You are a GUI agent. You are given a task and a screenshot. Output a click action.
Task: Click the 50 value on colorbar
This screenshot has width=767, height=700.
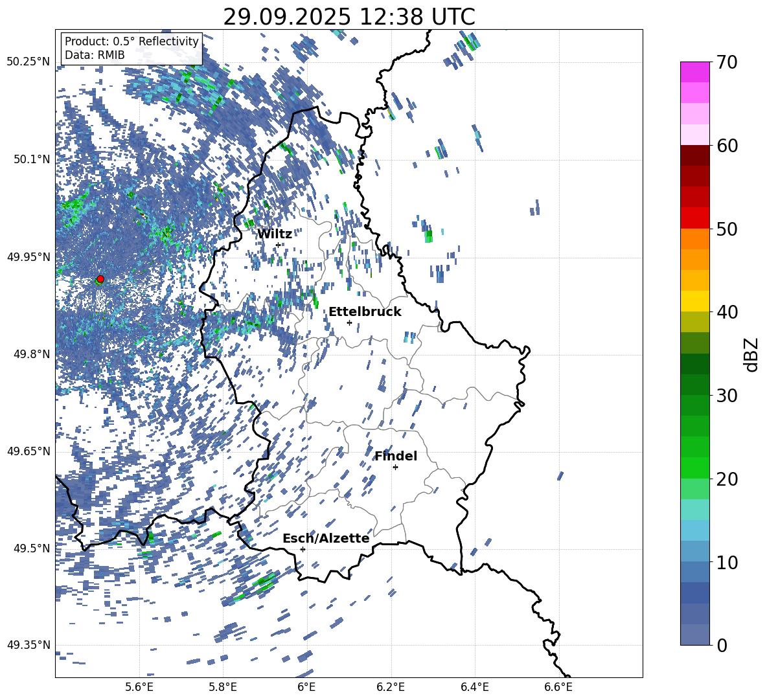pos(726,229)
